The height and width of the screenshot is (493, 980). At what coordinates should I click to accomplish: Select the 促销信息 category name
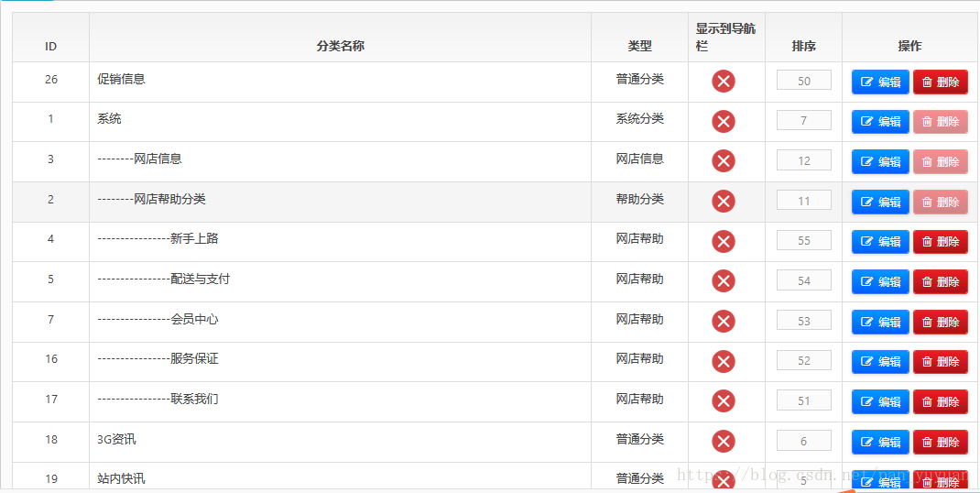tap(121, 79)
